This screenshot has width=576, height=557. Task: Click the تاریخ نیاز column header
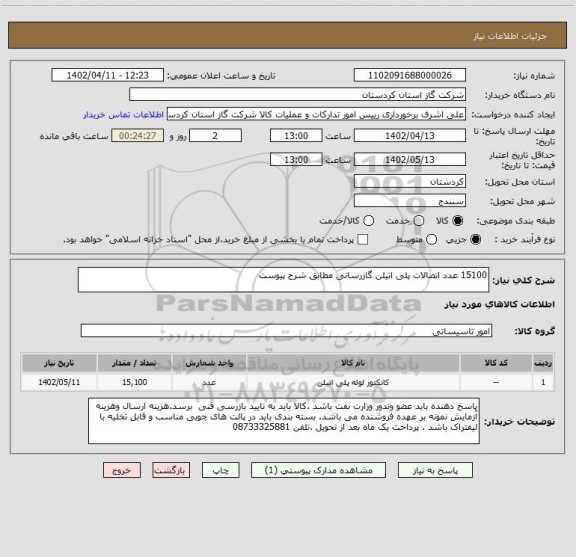(x=59, y=363)
